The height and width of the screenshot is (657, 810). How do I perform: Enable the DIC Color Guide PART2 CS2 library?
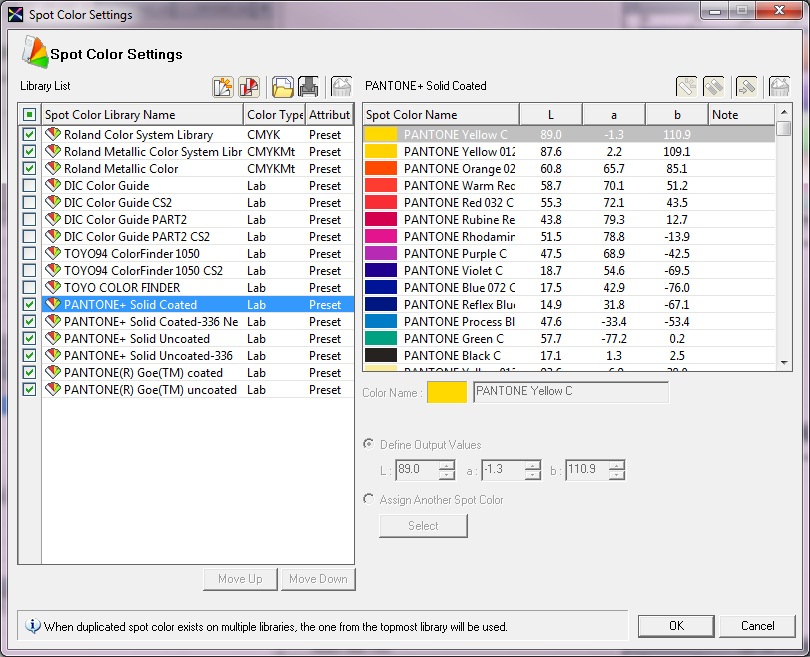[x=29, y=237]
